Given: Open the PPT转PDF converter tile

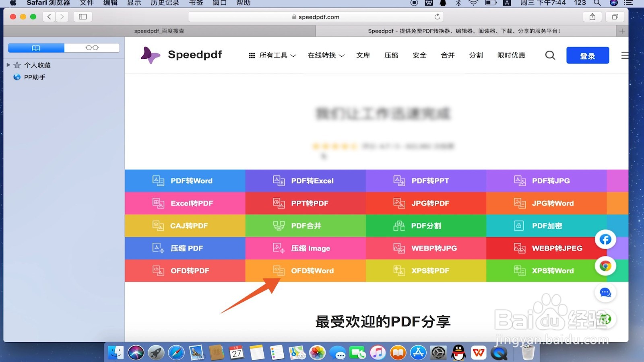Looking at the screenshot, I should point(305,203).
